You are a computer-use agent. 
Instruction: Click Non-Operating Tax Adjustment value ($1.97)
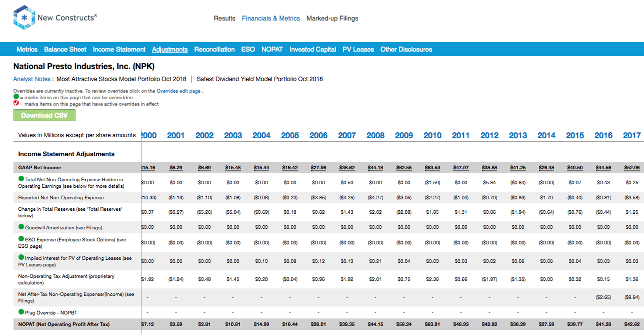tap(489, 279)
